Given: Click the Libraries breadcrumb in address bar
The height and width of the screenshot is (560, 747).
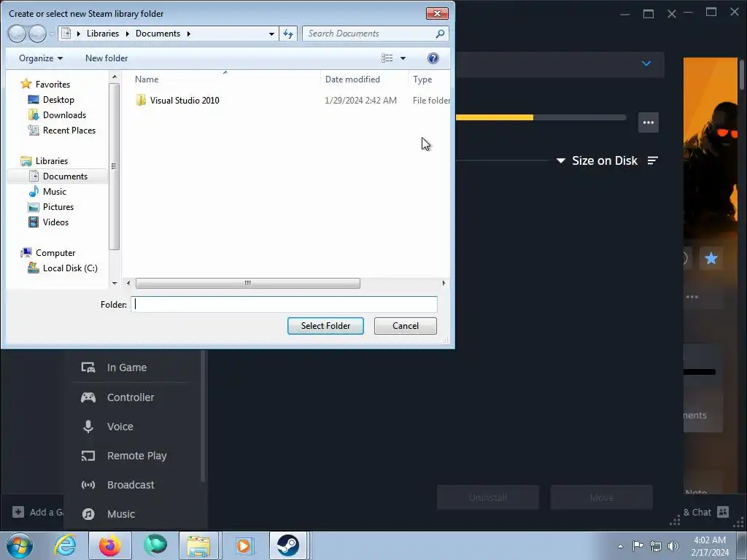Looking at the screenshot, I should [x=102, y=34].
